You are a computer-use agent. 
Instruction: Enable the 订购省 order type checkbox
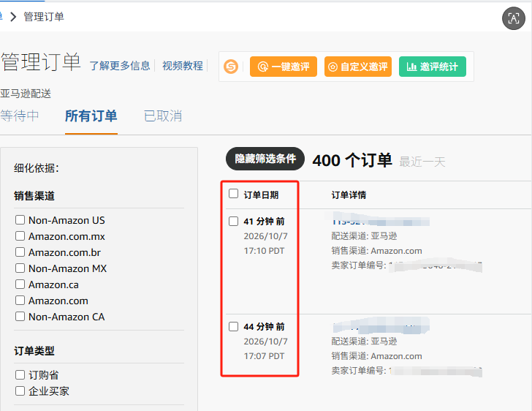click(20, 374)
